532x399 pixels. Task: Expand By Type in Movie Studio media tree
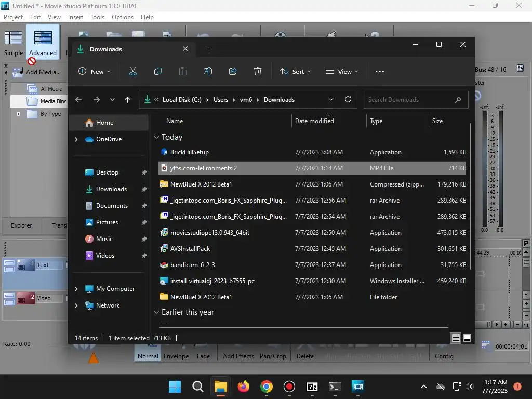click(x=19, y=114)
